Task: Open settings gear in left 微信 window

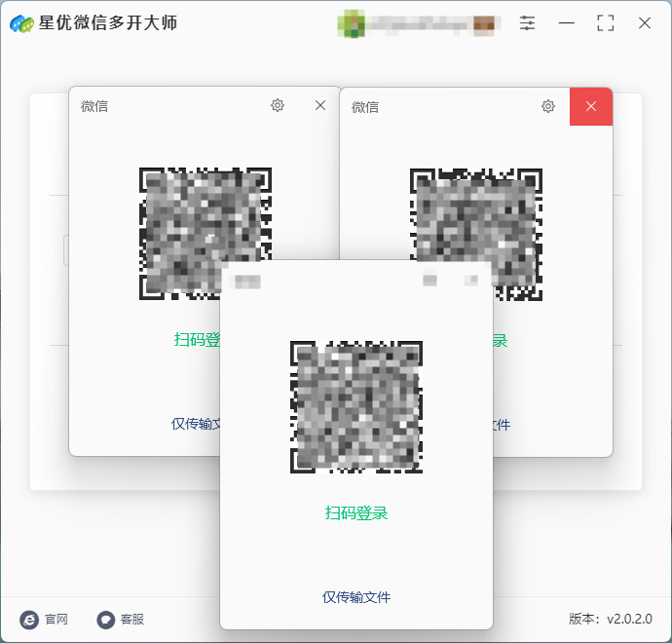Action: click(x=278, y=105)
